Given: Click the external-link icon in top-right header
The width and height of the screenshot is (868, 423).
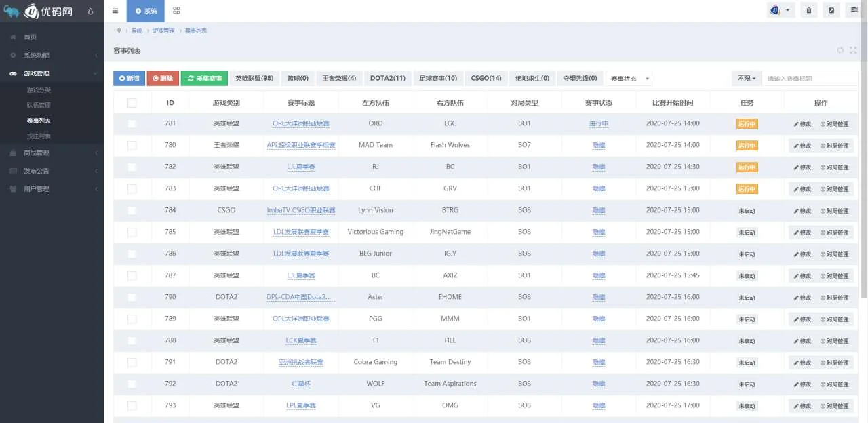Looking at the screenshot, I should coord(831,10).
